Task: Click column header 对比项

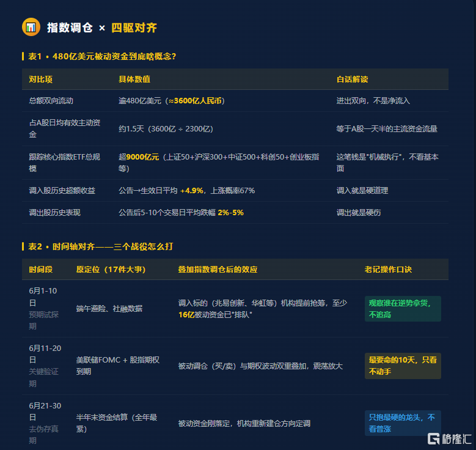Action: pyautogui.click(x=41, y=79)
